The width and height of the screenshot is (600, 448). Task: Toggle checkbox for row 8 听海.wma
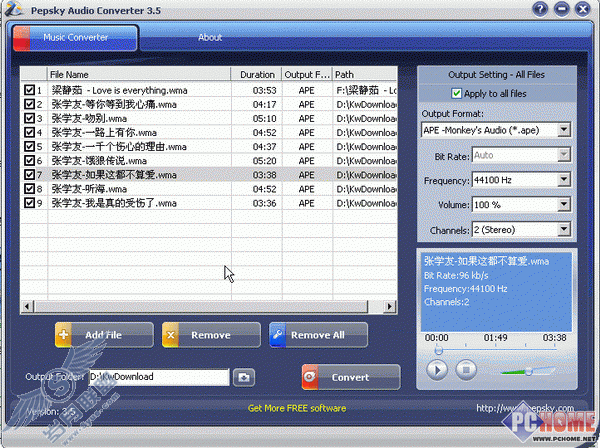tap(29, 189)
